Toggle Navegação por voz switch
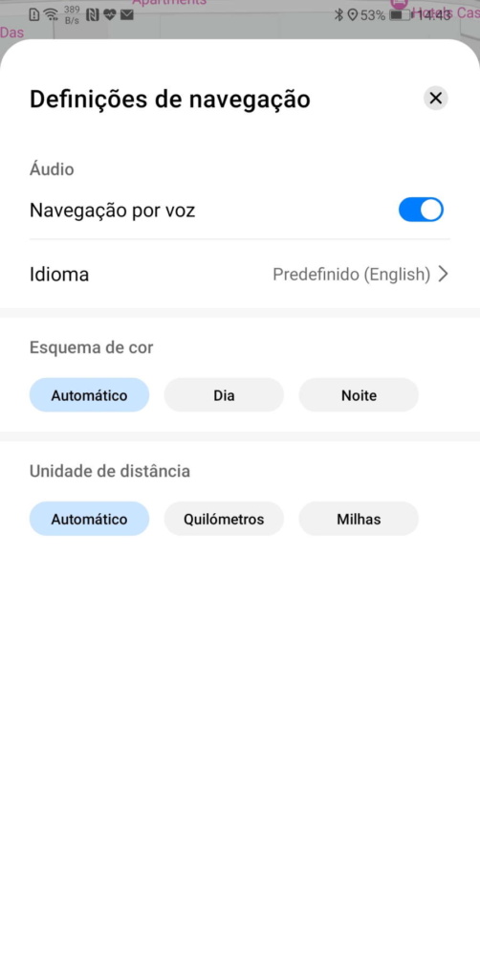Viewport: 480px width, 980px height. pos(422,210)
